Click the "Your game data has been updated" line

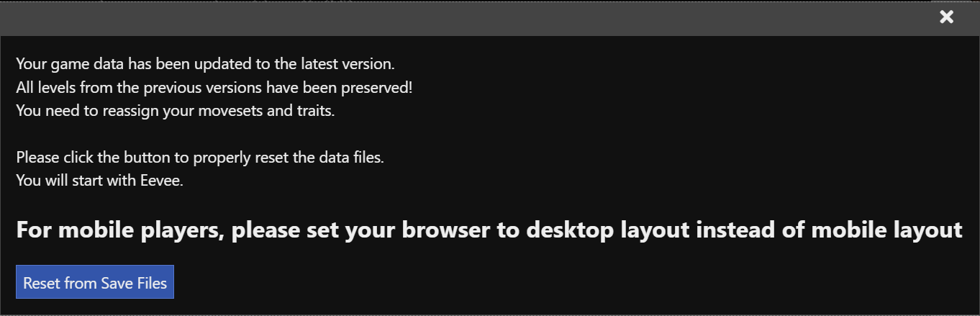pos(205,63)
